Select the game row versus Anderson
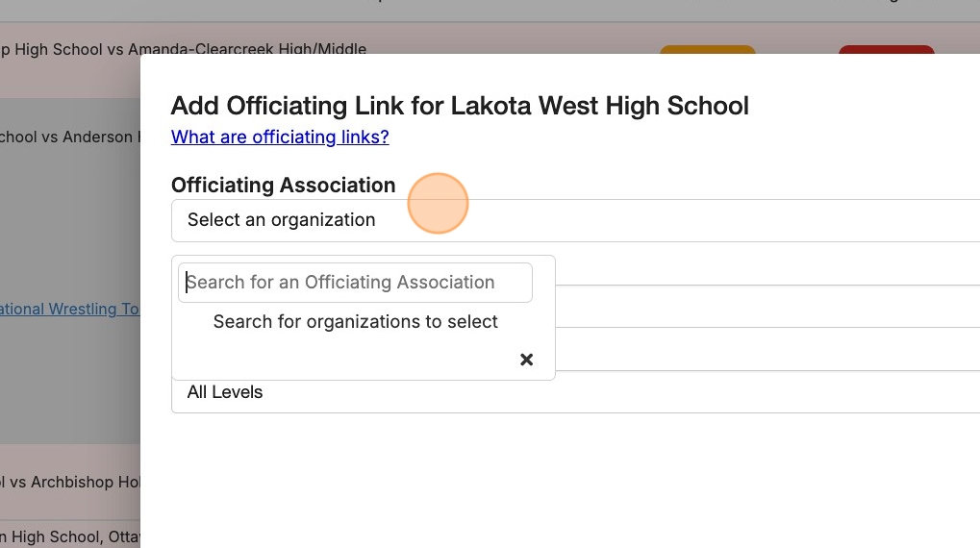 click(67, 137)
